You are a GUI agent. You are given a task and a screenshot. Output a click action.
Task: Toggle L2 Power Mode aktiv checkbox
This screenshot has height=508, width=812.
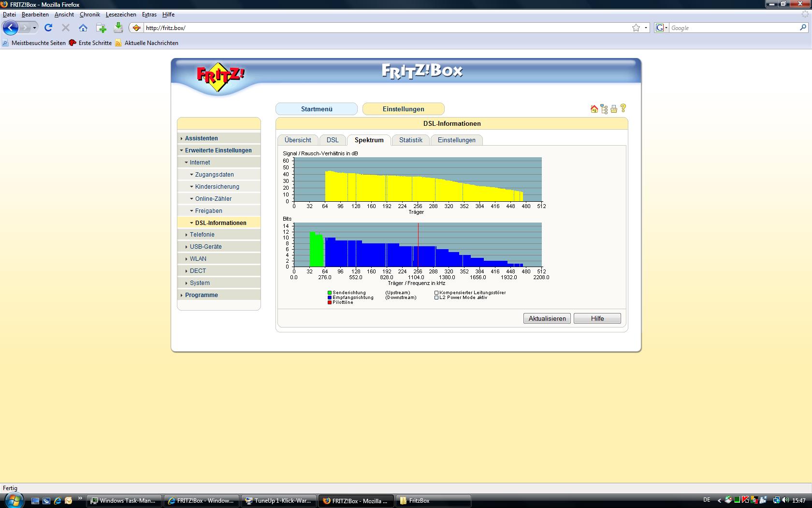436,298
